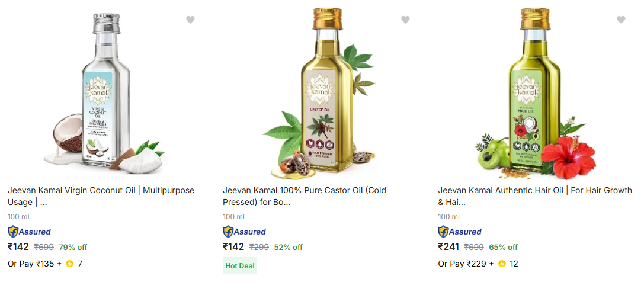Click the ₹241 price of Hair Oil
The width and height of the screenshot is (644, 295).
[x=448, y=247]
